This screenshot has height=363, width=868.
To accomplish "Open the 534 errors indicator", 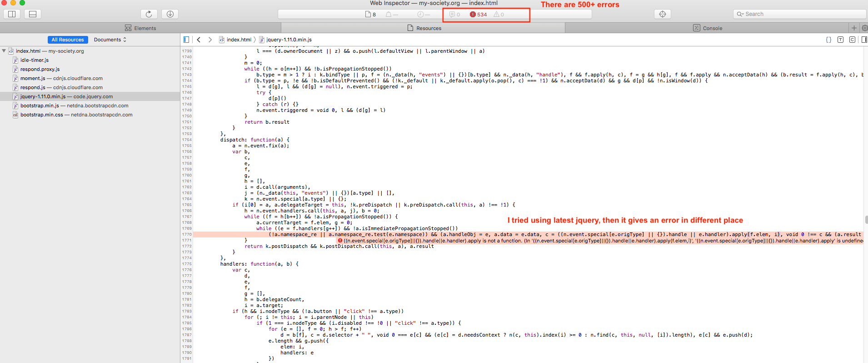I will [478, 15].
